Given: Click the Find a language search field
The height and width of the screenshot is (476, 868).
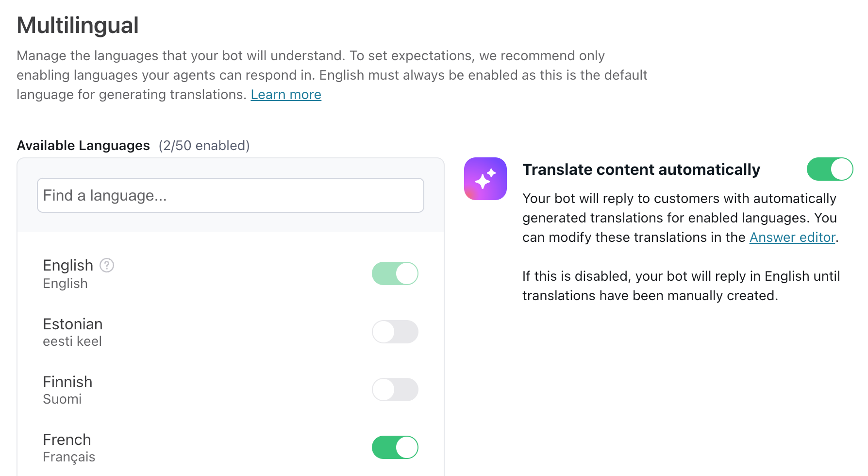Looking at the screenshot, I should [x=230, y=195].
